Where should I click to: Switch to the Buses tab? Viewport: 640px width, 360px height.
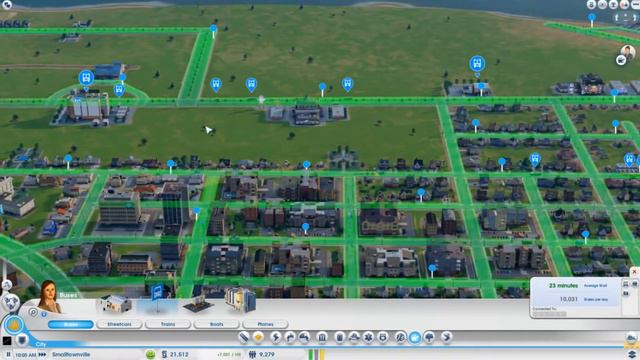[71, 324]
